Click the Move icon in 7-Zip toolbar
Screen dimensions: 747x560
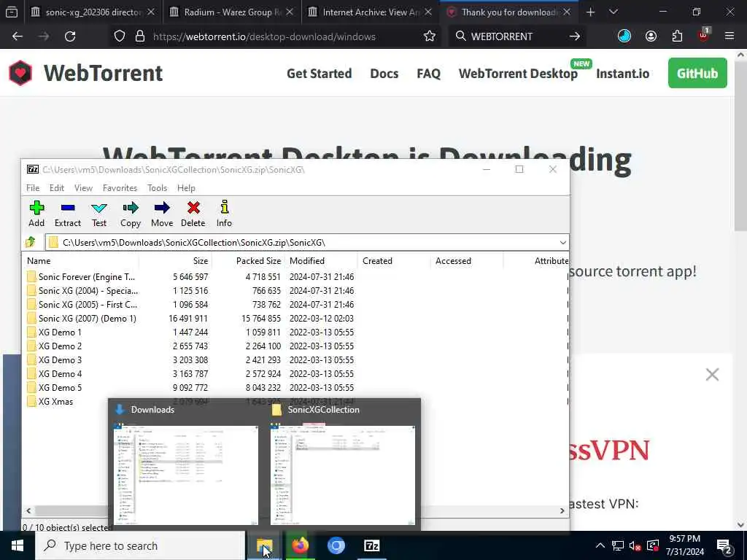pos(162,214)
